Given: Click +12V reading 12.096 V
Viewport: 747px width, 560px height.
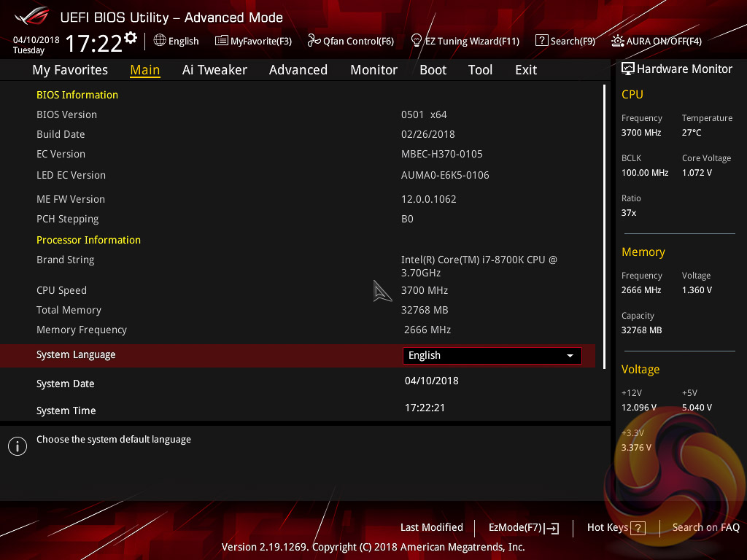Looking at the screenshot, I should (x=639, y=408).
